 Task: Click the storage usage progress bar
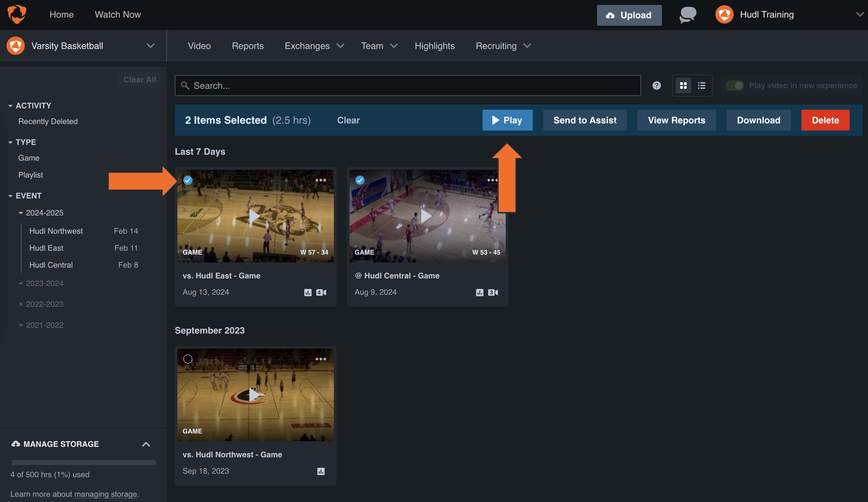[x=83, y=462]
